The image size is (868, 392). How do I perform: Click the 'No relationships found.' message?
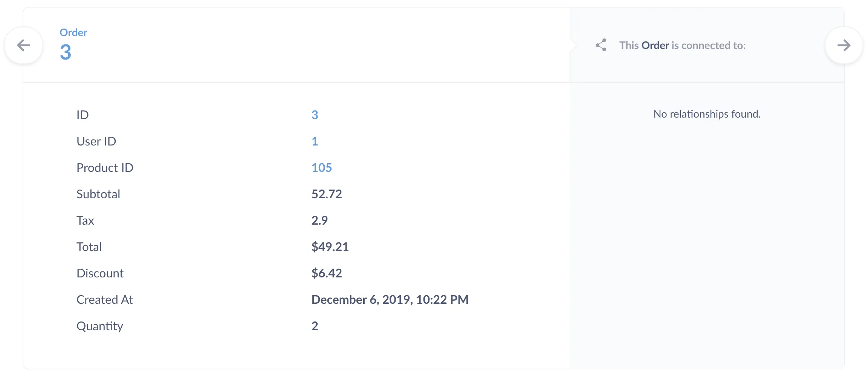click(x=707, y=114)
